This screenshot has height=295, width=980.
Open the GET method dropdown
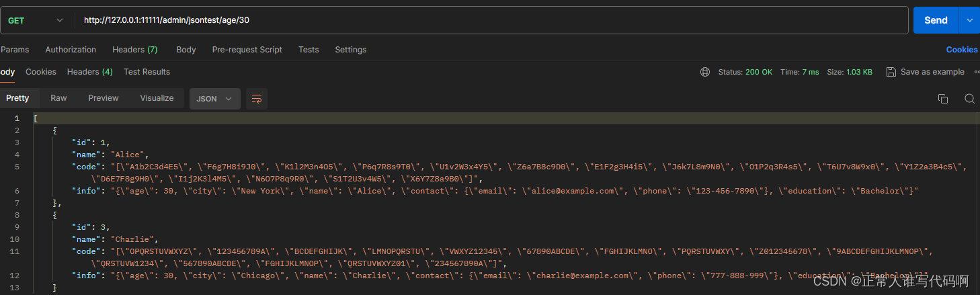point(36,20)
